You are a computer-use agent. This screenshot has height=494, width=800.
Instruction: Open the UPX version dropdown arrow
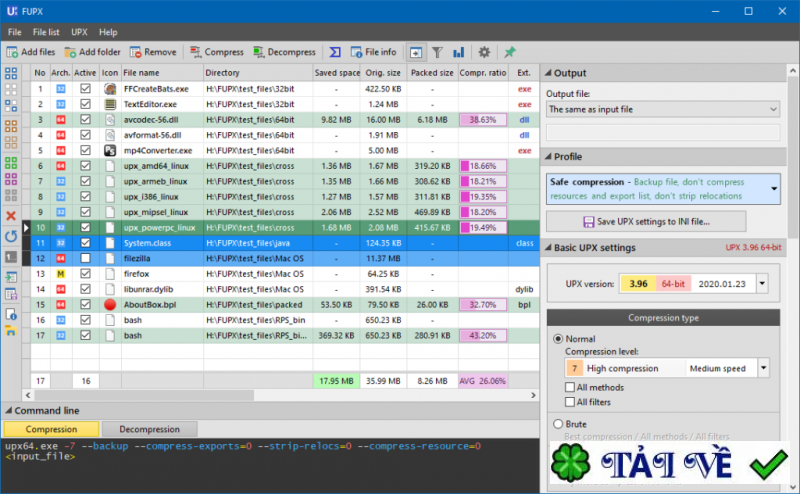click(x=763, y=283)
